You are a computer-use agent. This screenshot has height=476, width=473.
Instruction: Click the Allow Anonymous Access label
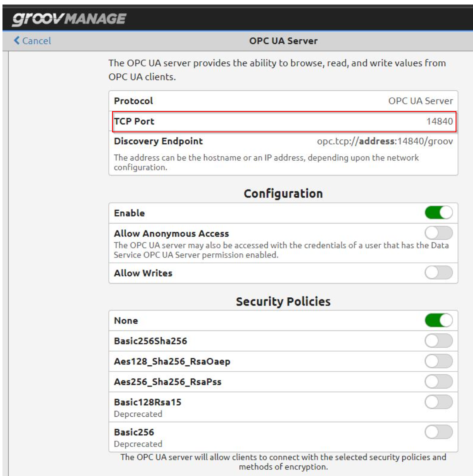(x=171, y=234)
